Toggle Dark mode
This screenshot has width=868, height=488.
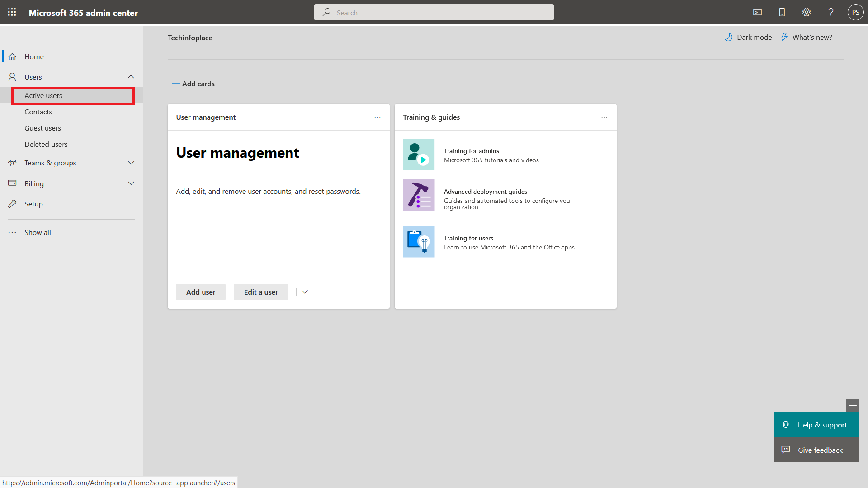748,37
